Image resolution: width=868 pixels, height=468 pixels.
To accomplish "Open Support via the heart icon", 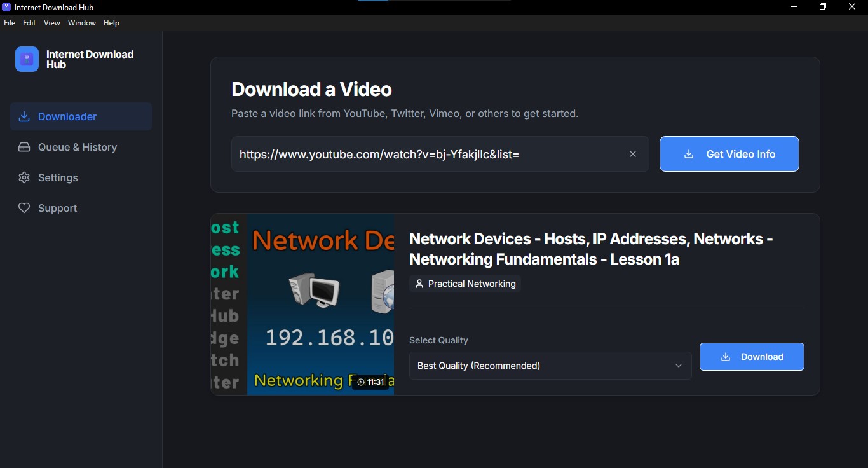I will [24, 208].
